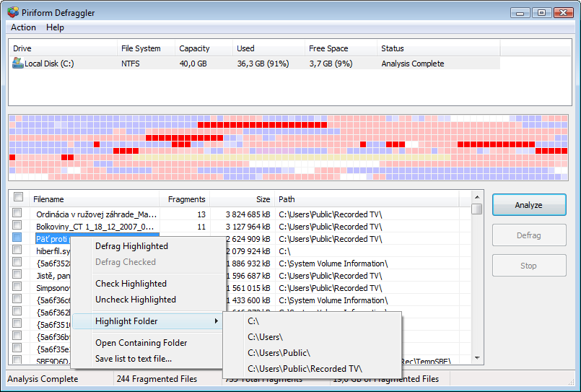Image resolution: width=581 pixels, height=392 pixels.
Task: Click the Analysis Complete drive status cell
Action: (x=413, y=64)
